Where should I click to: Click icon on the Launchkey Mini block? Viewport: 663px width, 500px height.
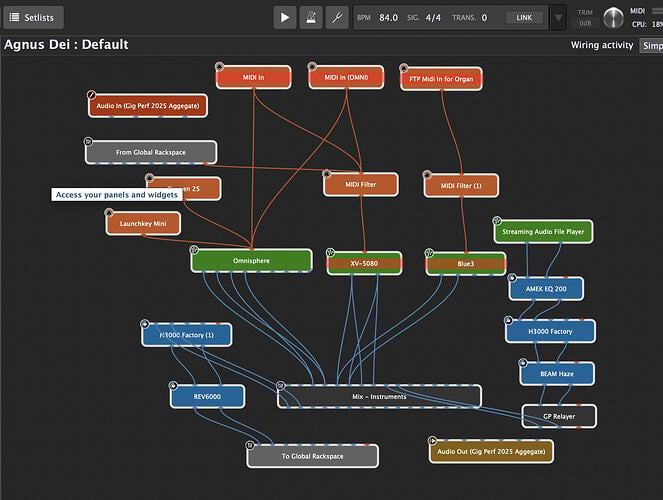tap(109, 212)
